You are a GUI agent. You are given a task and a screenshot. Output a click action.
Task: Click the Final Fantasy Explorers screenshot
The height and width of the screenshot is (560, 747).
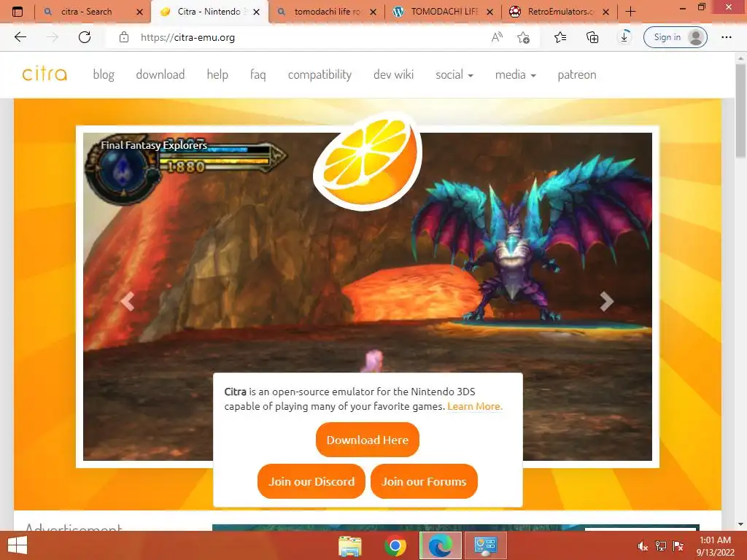pyautogui.click(x=368, y=296)
